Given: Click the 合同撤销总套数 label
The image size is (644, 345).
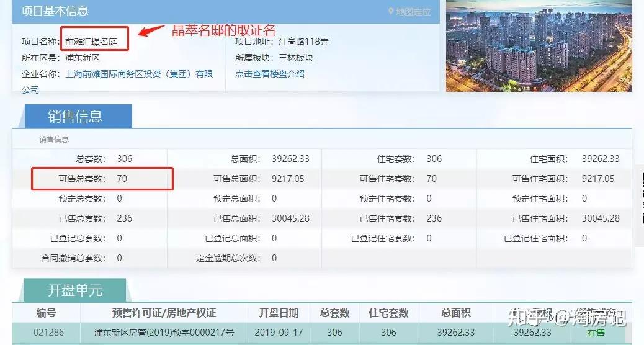Looking at the screenshot, I should pos(73,258).
